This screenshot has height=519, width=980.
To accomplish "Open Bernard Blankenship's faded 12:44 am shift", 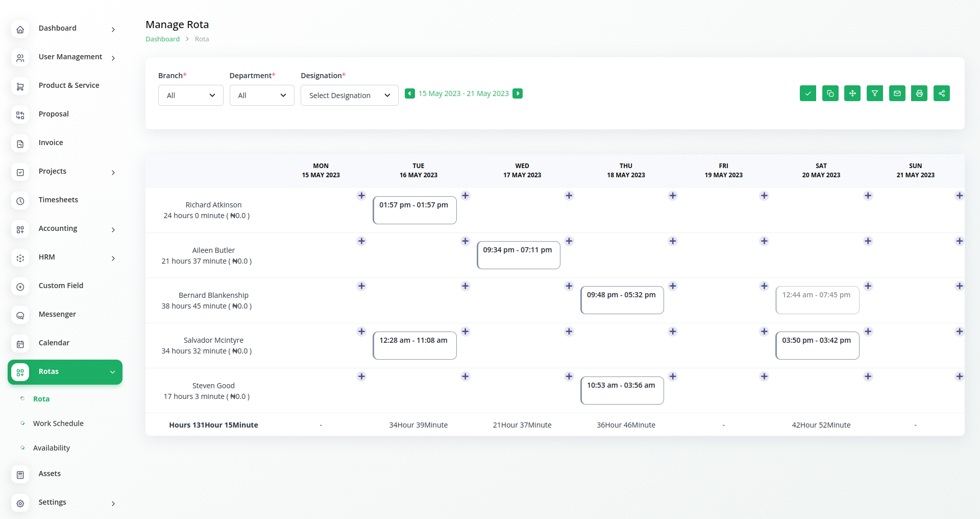I will pyautogui.click(x=817, y=300).
